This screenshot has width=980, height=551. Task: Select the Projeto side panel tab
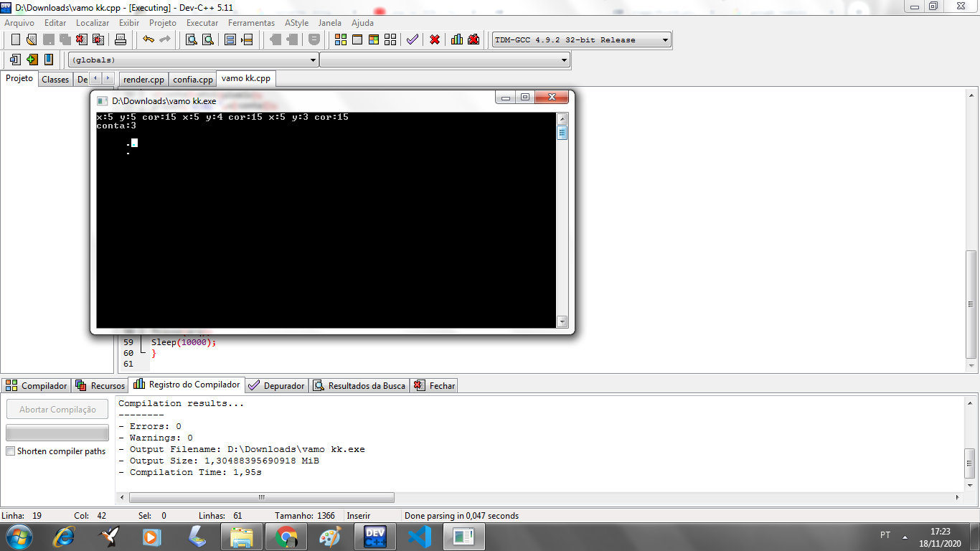coord(19,78)
